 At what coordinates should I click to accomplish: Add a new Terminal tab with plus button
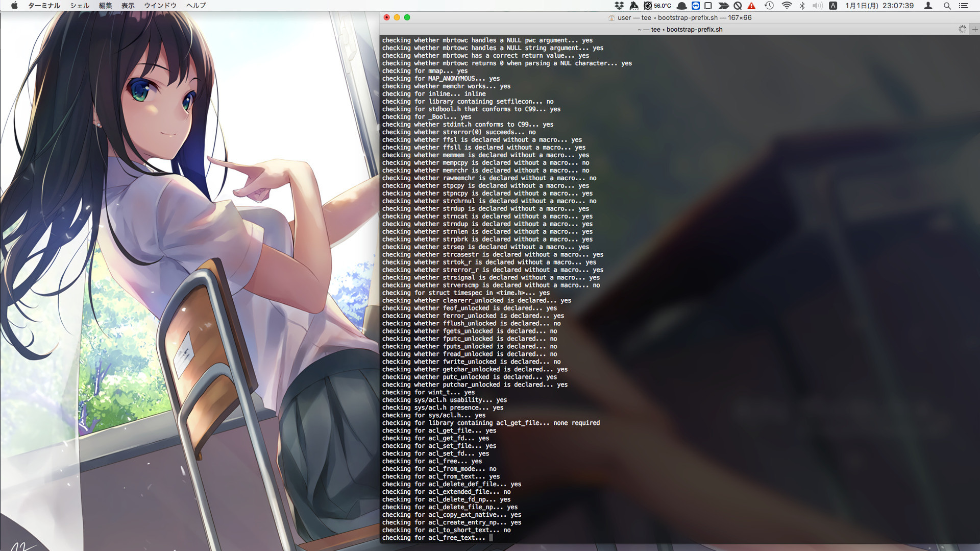[975, 29]
